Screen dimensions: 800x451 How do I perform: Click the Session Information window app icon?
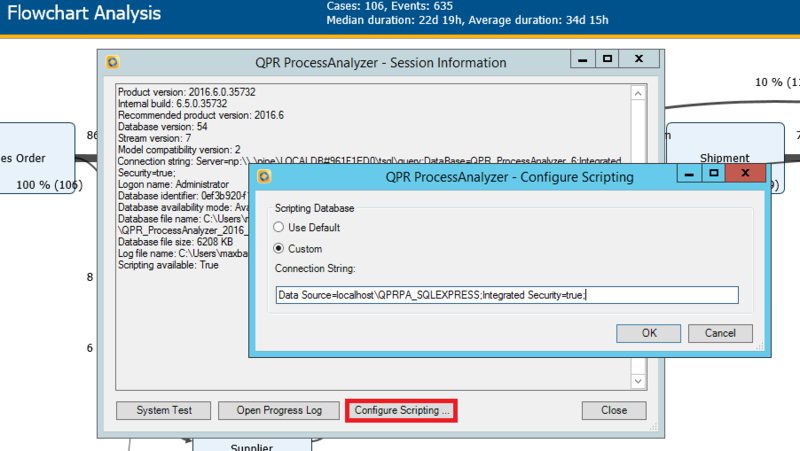[x=112, y=62]
